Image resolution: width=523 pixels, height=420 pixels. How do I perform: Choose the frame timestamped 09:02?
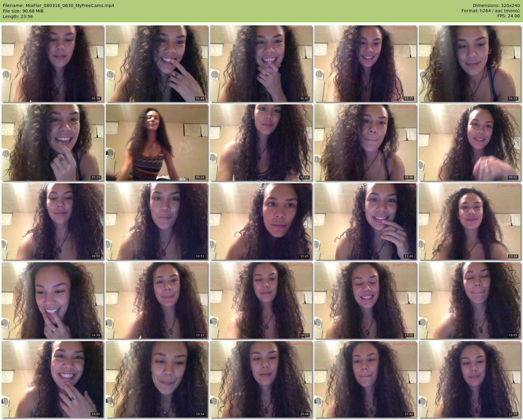click(470, 143)
